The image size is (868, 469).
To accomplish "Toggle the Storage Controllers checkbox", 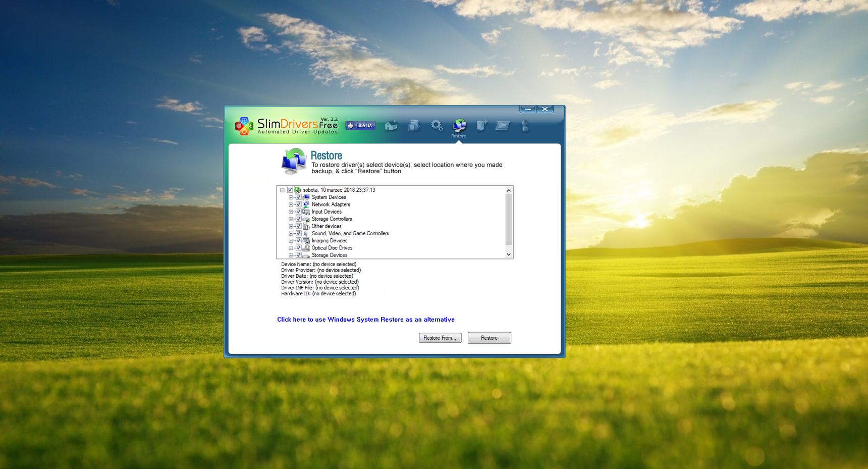I will 298,219.
